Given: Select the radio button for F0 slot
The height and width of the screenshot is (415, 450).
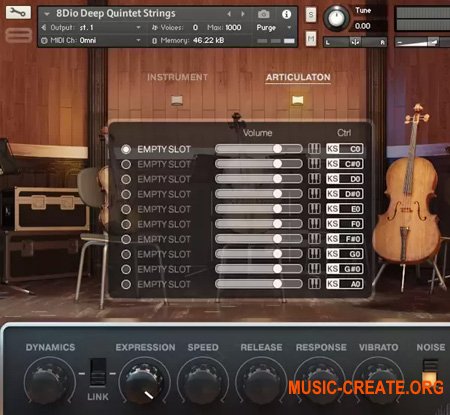Looking at the screenshot, I should (x=126, y=224).
